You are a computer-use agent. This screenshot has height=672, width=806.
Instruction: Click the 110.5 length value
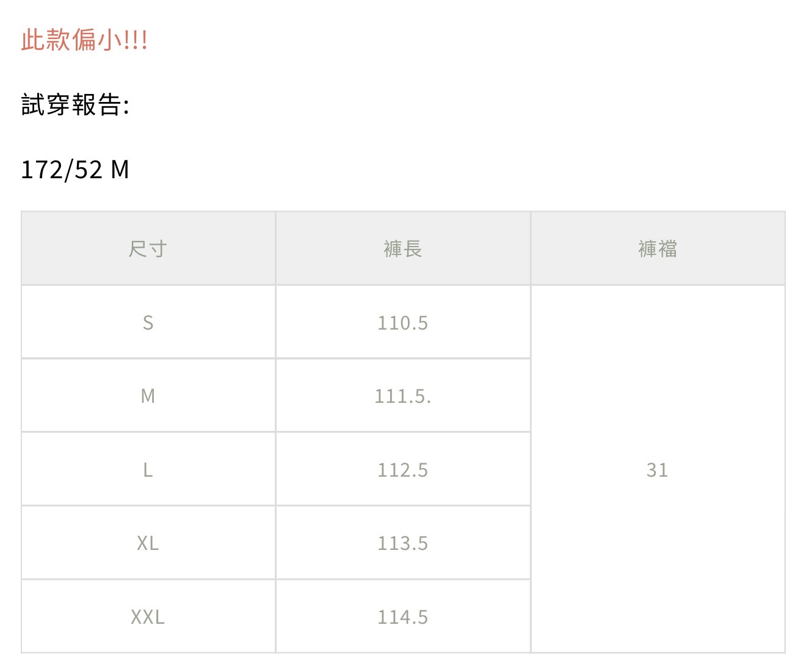pos(403,322)
